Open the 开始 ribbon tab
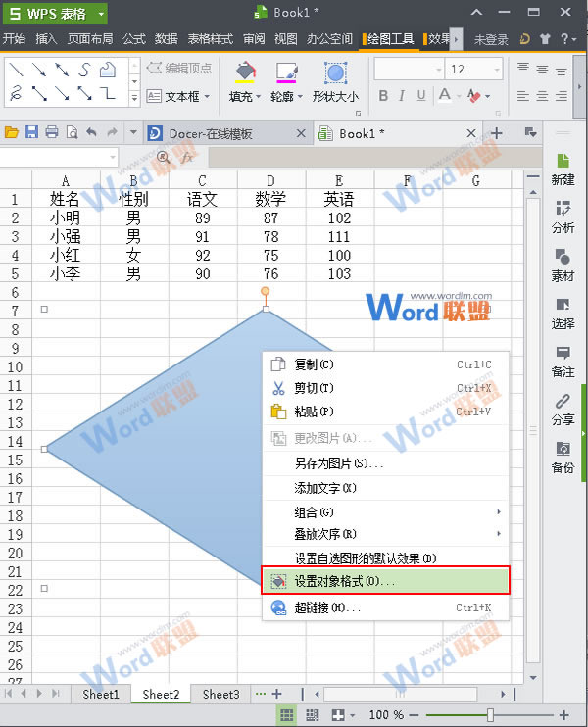588x727 pixels. [14, 39]
